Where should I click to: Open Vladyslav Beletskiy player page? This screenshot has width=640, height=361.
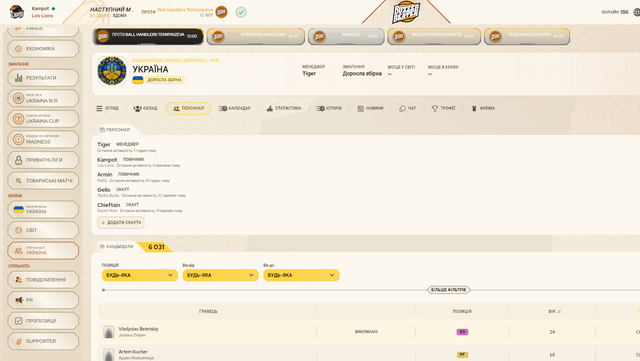[138, 329]
